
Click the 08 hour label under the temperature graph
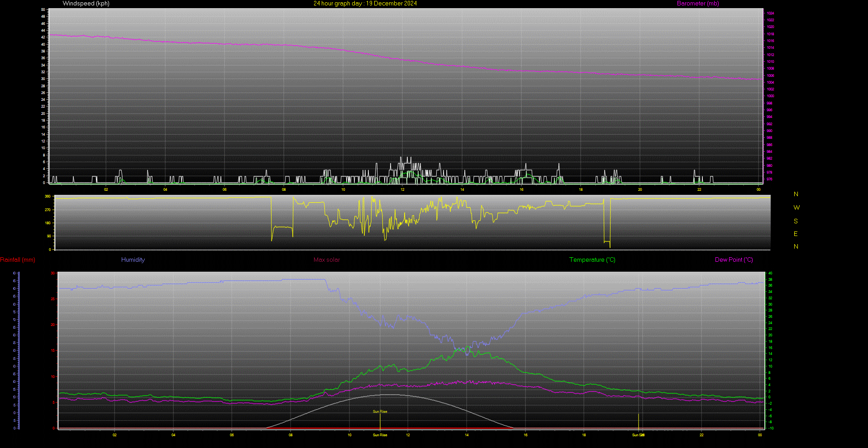(291, 435)
